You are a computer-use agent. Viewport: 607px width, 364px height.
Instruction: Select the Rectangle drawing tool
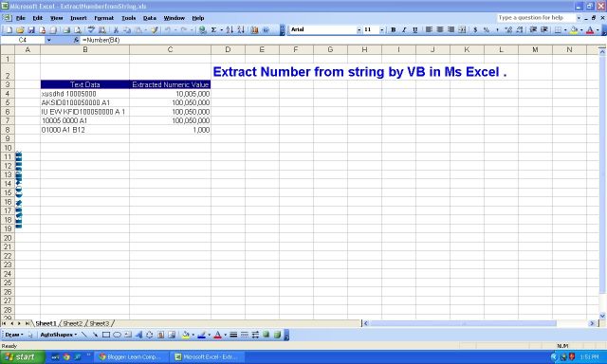pyautogui.click(x=106, y=335)
